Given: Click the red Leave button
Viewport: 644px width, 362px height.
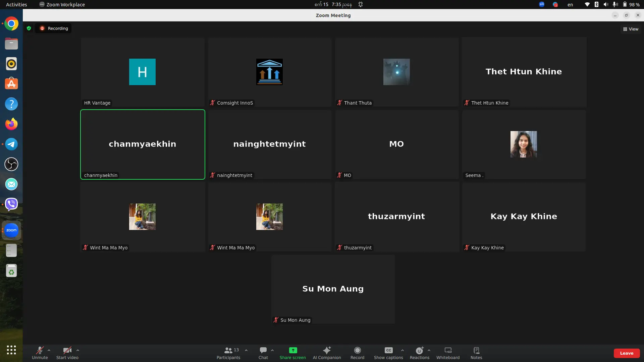Looking at the screenshot, I should [626, 353].
